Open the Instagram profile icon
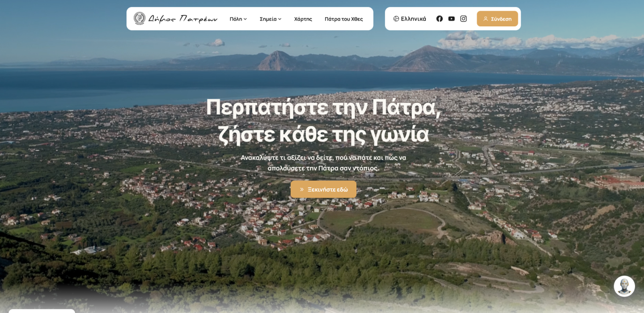 463,19
